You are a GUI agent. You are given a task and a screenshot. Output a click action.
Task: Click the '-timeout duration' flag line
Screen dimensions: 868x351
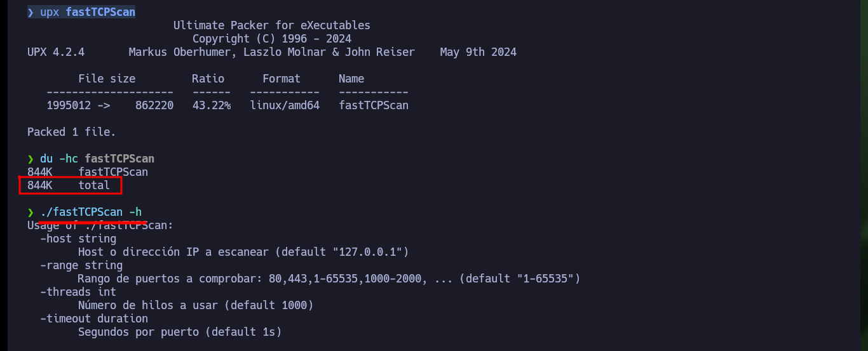(94, 319)
